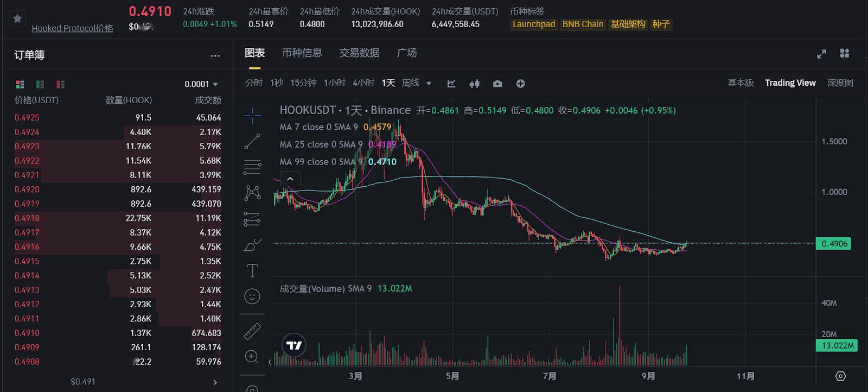Click ask price 0.4913 row
The image size is (868, 392).
(x=118, y=290)
